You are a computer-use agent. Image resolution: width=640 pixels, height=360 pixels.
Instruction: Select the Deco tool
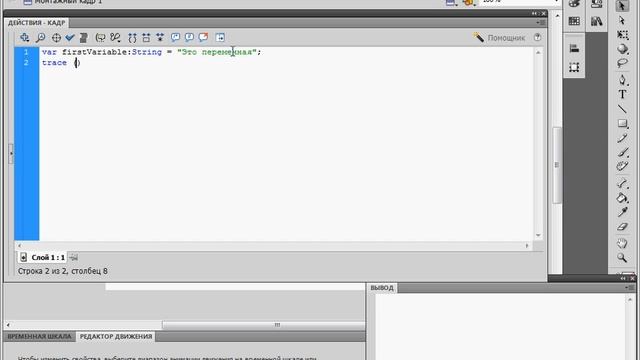(x=622, y=166)
